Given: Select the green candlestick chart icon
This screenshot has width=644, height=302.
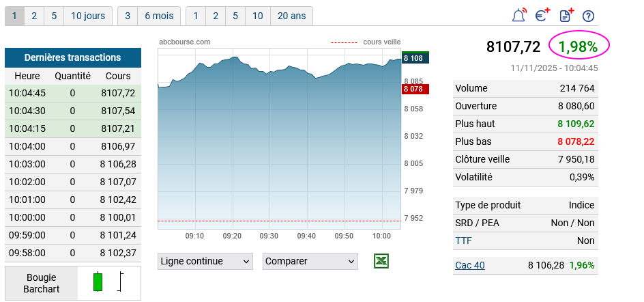Looking at the screenshot, I should click(x=98, y=282).
